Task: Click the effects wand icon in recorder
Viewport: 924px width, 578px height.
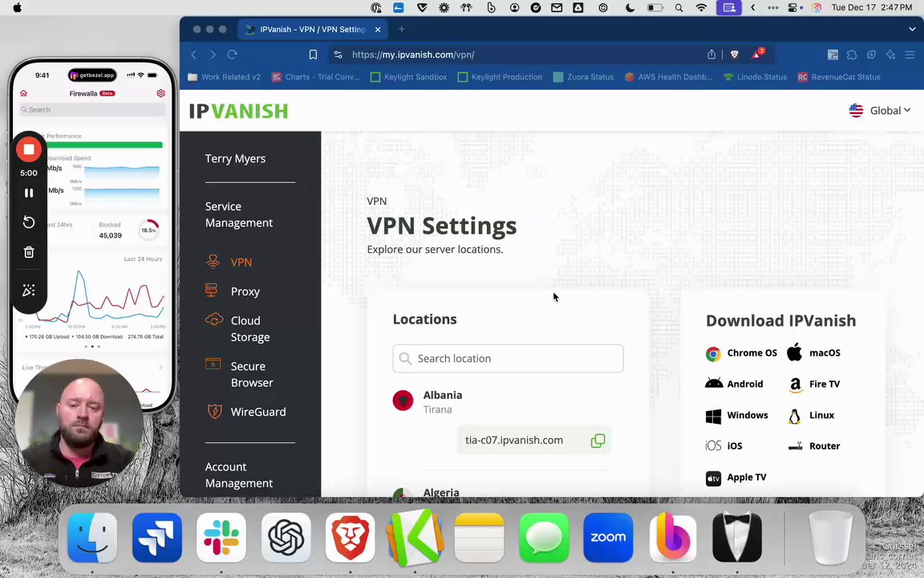Action: click(x=28, y=290)
